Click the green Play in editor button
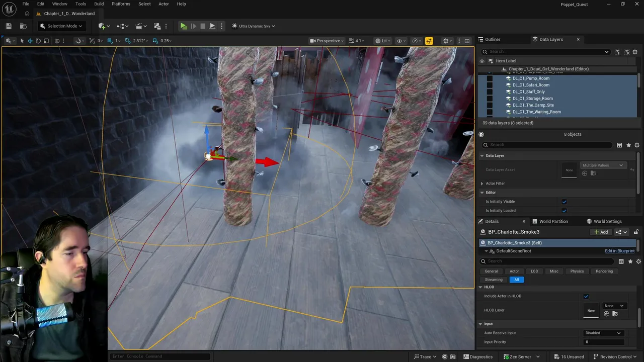This screenshot has height=362, width=644. tap(184, 26)
